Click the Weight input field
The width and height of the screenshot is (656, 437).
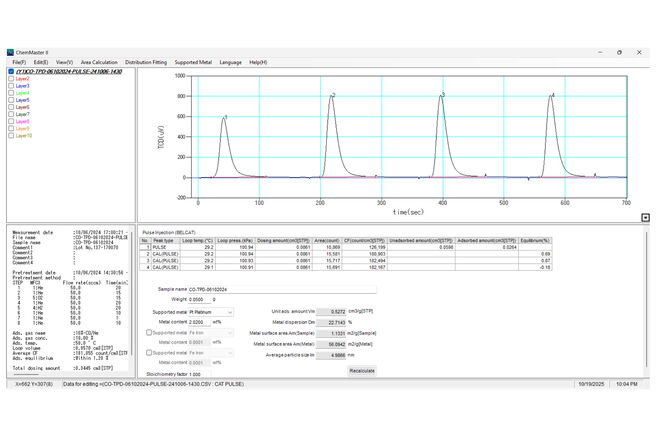pyautogui.click(x=200, y=299)
